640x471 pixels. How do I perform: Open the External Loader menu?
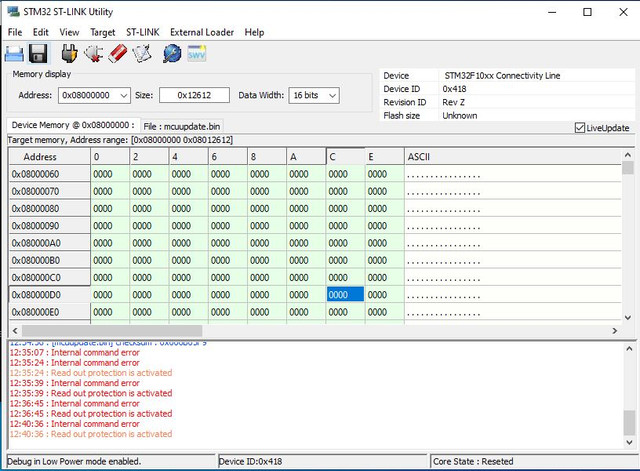click(202, 32)
